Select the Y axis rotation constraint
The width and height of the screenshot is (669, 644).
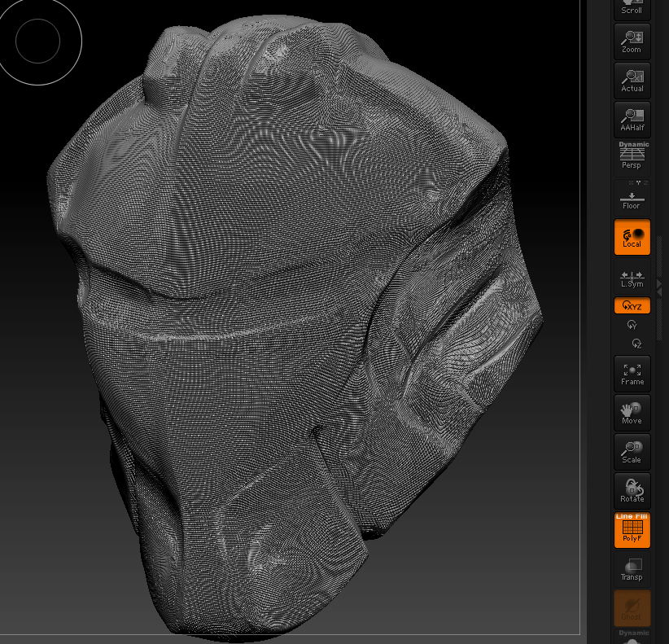click(632, 324)
